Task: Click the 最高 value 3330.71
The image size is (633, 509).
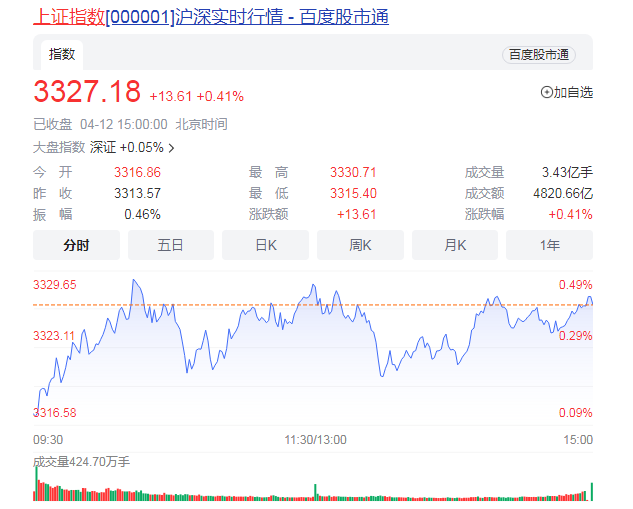Action: point(352,172)
